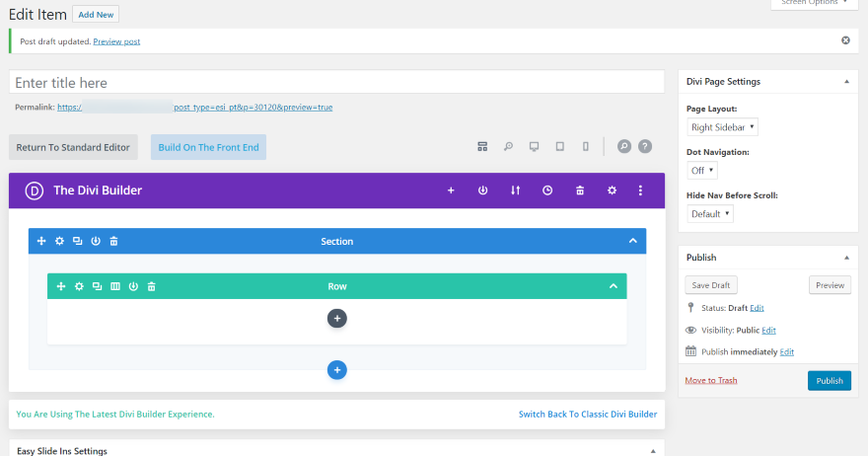Collapse the Section with its chevron
This screenshot has height=456, width=868.
click(632, 241)
